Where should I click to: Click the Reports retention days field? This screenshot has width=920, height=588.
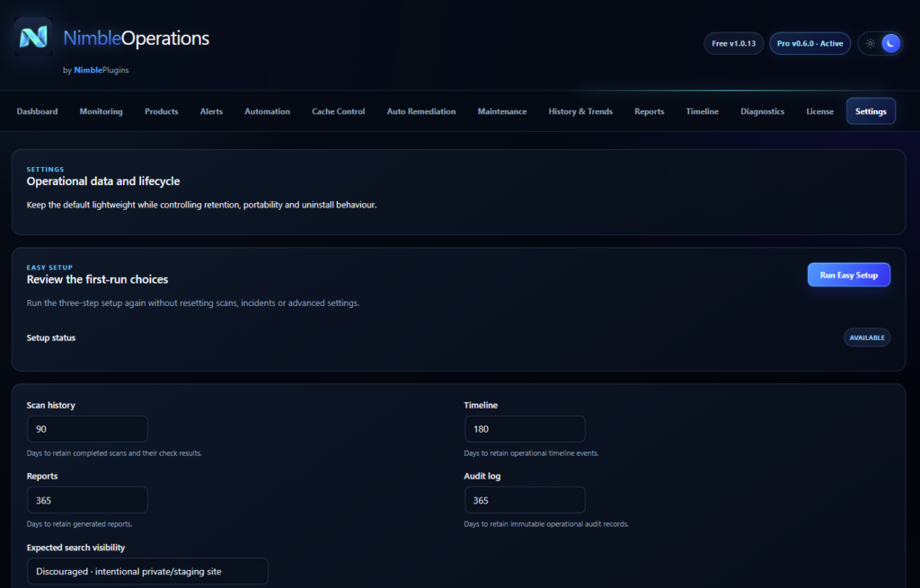tap(87, 500)
